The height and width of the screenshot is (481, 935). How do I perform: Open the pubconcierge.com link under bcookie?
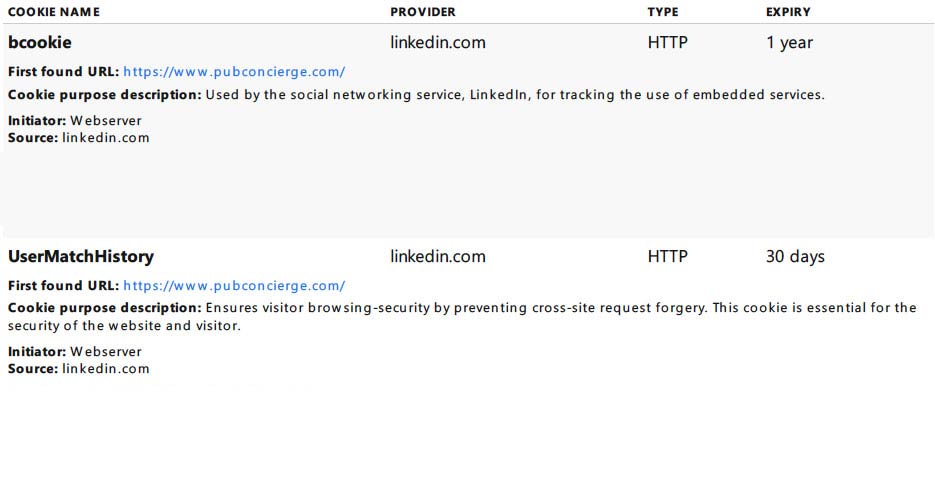(x=234, y=72)
